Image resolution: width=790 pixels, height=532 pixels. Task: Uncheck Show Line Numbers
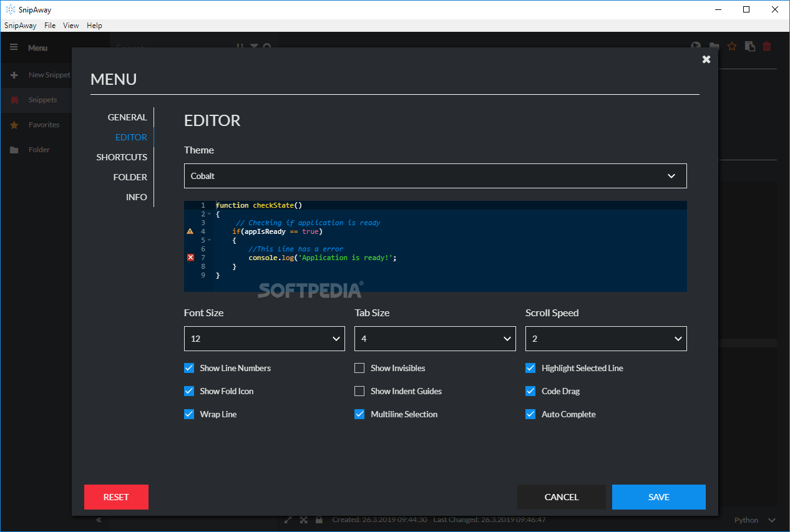189,368
